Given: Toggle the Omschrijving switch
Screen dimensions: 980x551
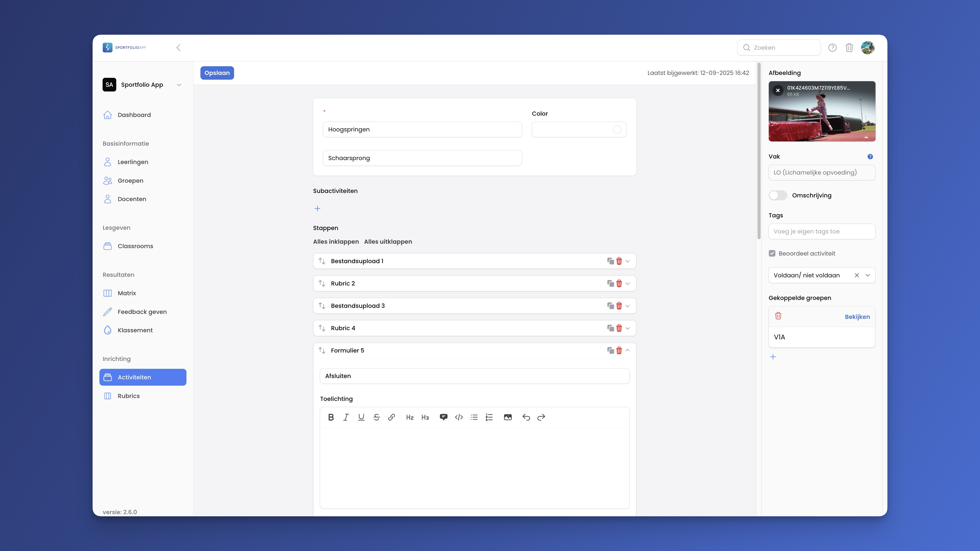Looking at the screenshot, I should (777, 196).
